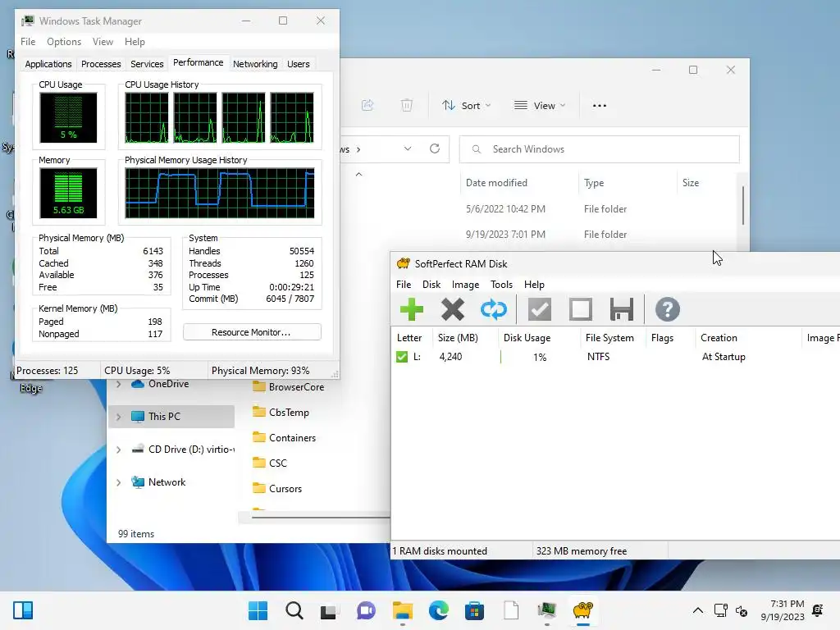Open taskbar Search magnifier
840x630 pixels.
click(294, 610)
